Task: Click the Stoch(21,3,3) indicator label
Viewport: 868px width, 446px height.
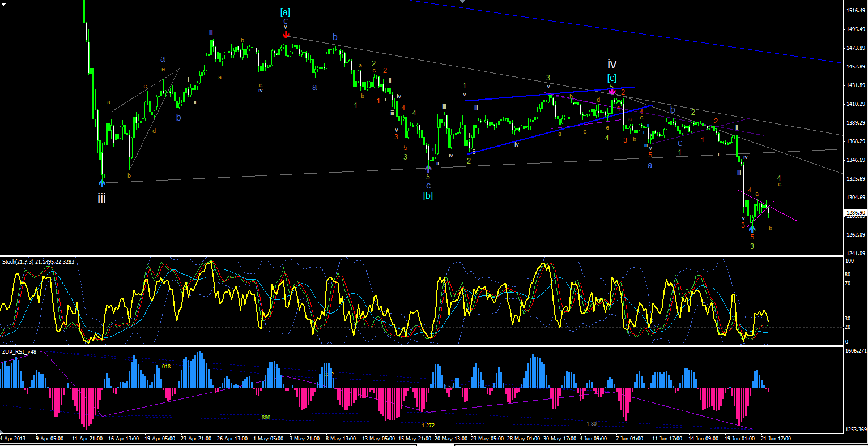Action: (x=38, y=262)
